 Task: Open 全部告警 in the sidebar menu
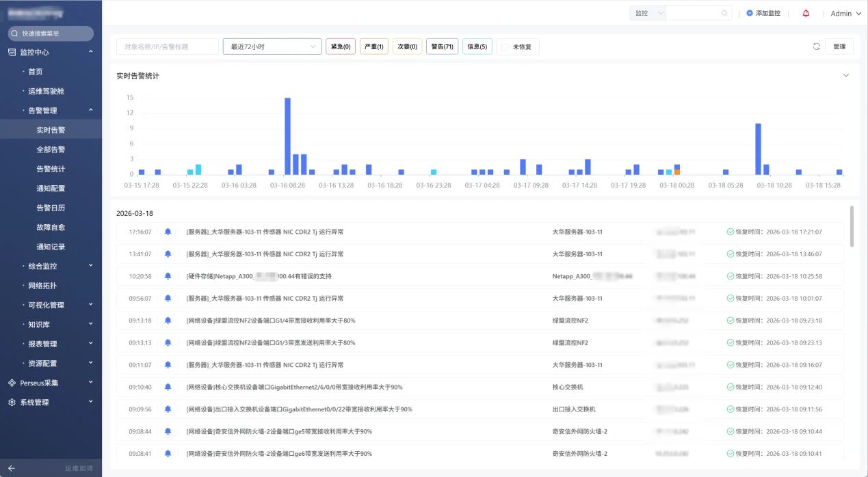pos(51,149)
